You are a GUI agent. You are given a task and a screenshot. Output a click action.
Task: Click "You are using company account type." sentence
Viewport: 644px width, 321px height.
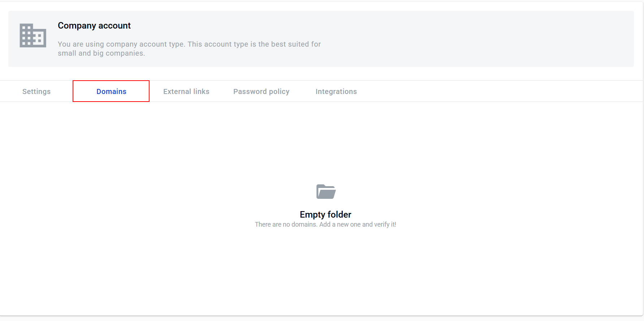tap(121, 44)
